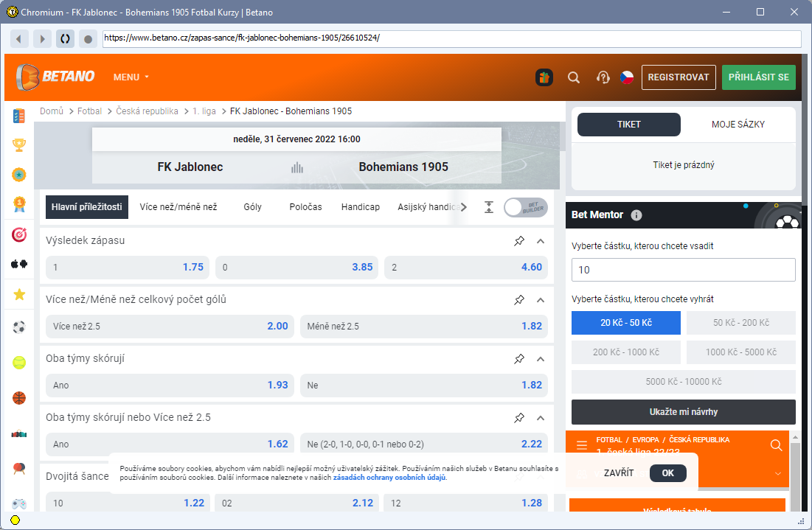Bet on away win at 4.60
This screenshot has width=812, height=530.
pos(466,268)
